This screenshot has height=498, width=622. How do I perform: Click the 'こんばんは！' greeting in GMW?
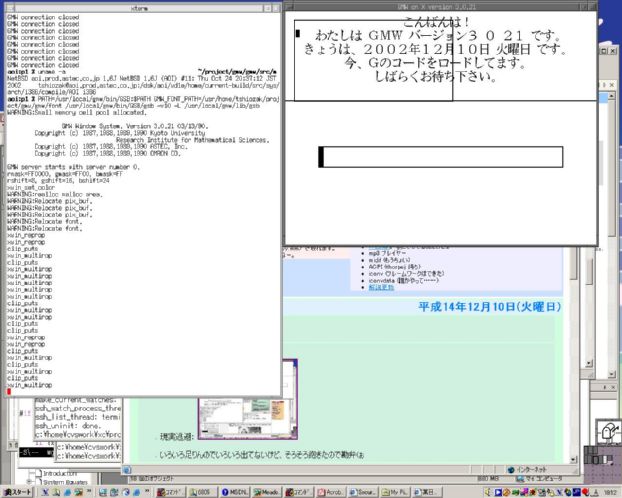437,22
